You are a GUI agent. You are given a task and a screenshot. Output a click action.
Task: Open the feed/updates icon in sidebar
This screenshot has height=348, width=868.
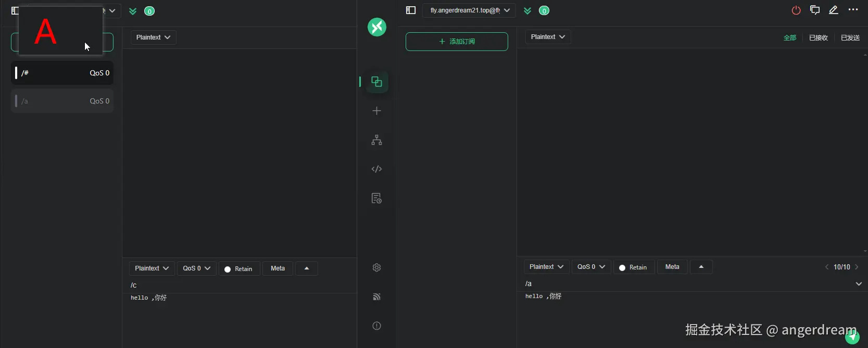coord(376,297)
